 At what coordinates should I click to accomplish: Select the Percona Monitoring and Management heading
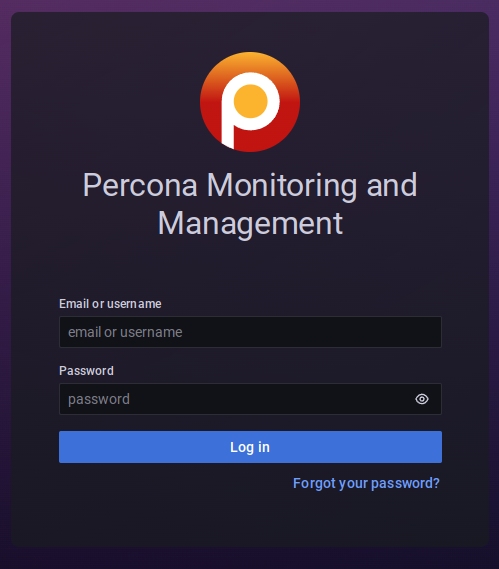point(250,204)
